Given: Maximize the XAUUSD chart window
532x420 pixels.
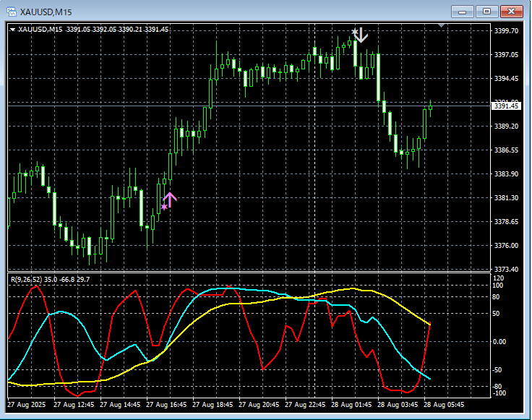Looking at the screenshot, I should click(486, 12).
